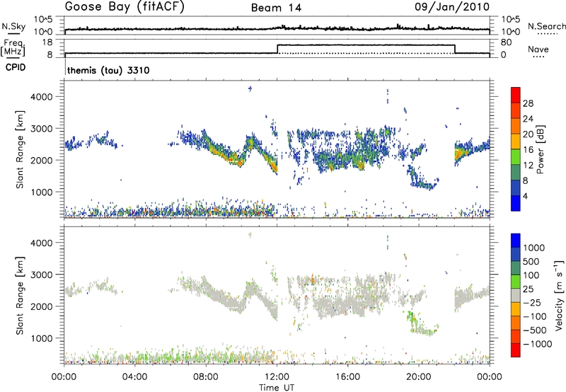Click the "16" value on Power color bar
This screenshot has width=566, height=392.
tap(528, 150)
